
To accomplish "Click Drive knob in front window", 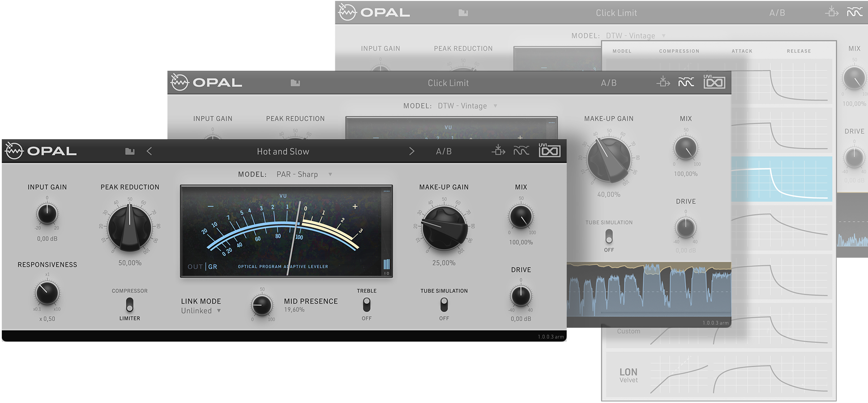I will [521, 296].
